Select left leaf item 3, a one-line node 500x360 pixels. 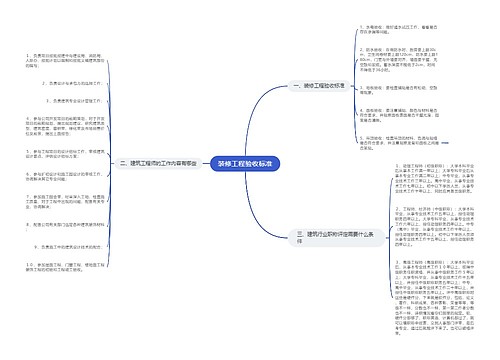point(74,101)
